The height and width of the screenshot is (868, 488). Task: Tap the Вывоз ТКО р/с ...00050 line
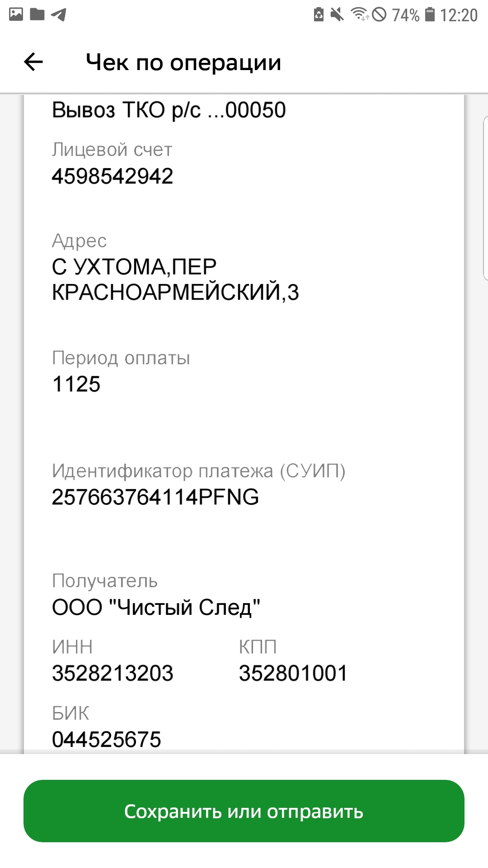point(169,110)
